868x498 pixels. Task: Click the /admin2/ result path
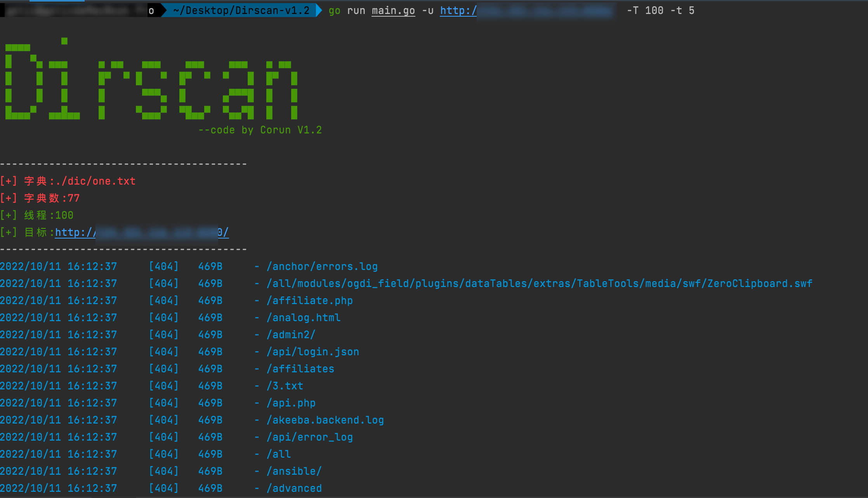tap(291, 335)
